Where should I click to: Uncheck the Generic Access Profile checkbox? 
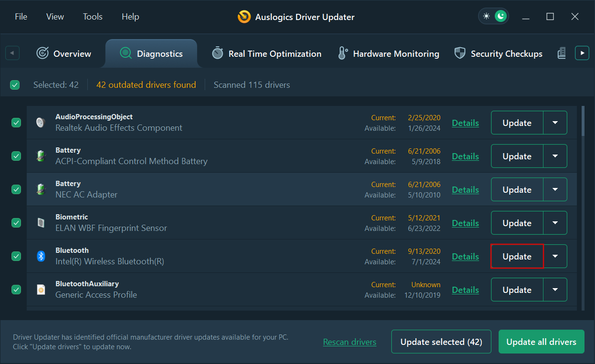16,290
